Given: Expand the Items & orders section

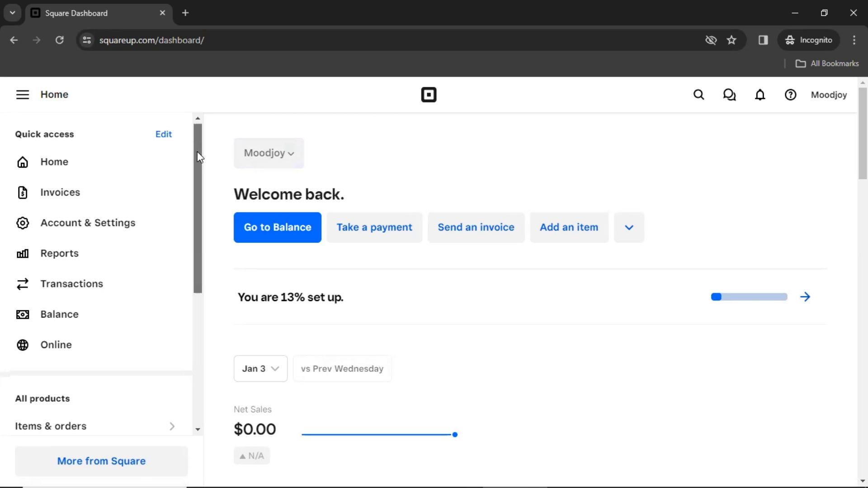Looking at the screenshot, I should click(172, 426).
